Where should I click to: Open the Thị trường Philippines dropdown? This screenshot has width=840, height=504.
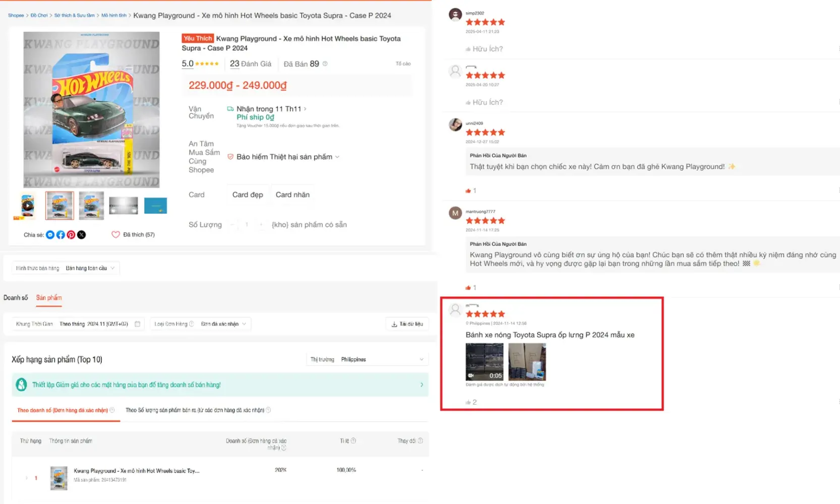pyautogui.click(x=368, y=359)
